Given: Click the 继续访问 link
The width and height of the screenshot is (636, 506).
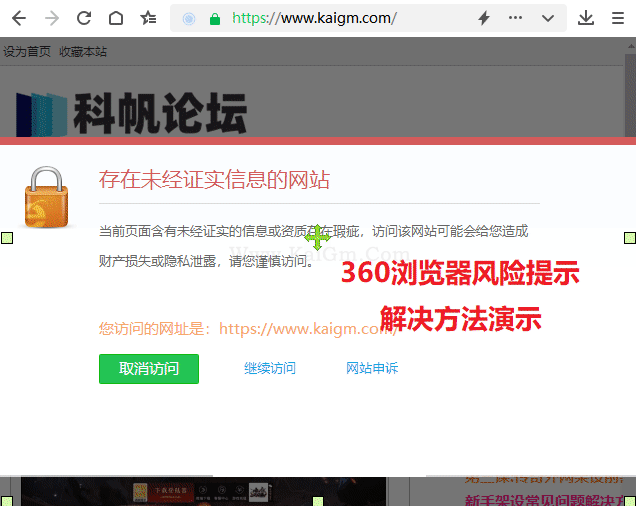Looking at the screenshot, I should (270, 368).
